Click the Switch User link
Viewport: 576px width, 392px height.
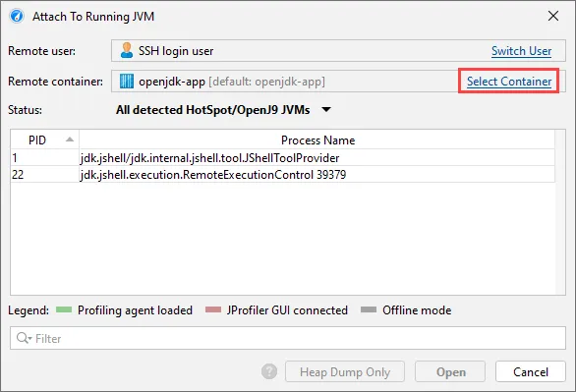pyautogui.click(x=521, y=51)
